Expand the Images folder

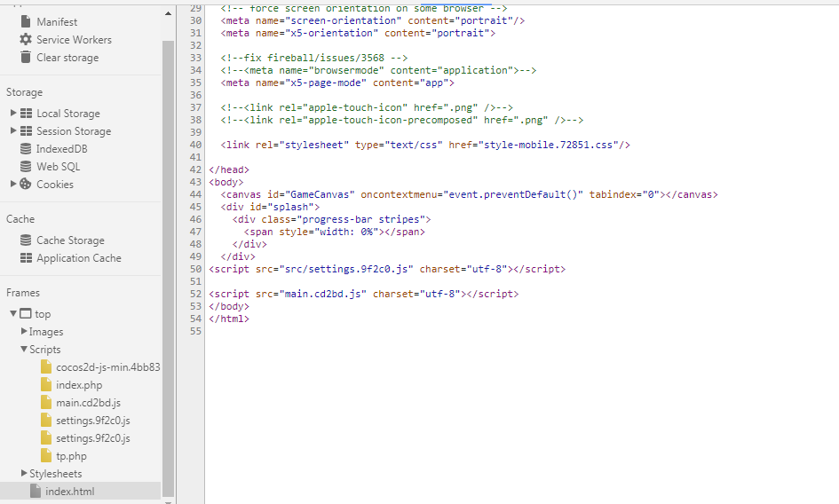point(24,331)
